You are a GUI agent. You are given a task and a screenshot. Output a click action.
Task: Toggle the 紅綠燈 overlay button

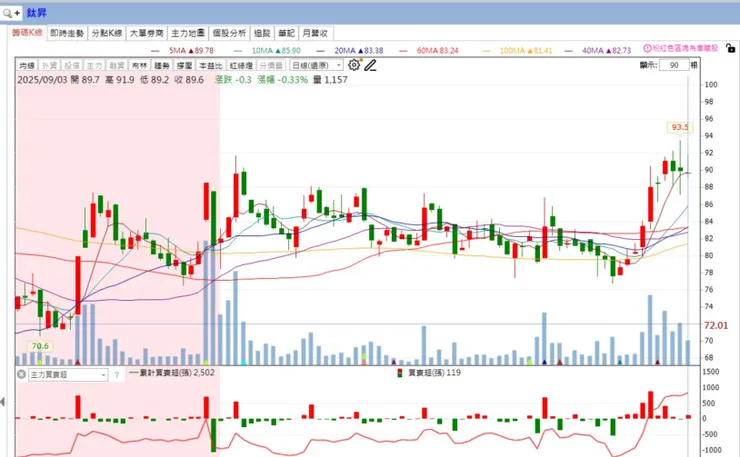click(241, 65)
